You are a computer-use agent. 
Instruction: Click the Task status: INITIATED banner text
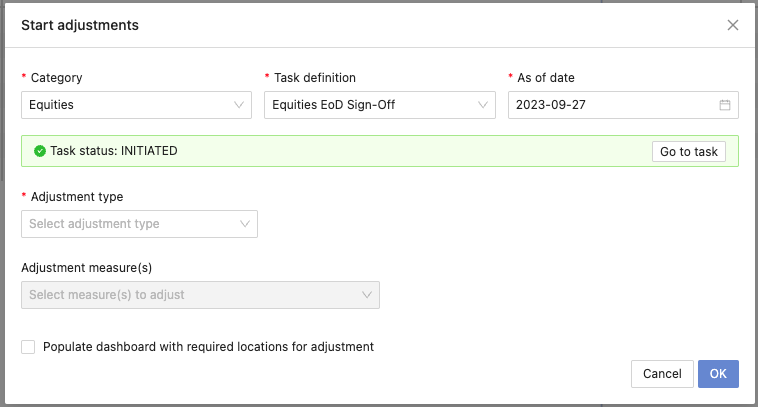pyautogui.click(x=114, y=151)
